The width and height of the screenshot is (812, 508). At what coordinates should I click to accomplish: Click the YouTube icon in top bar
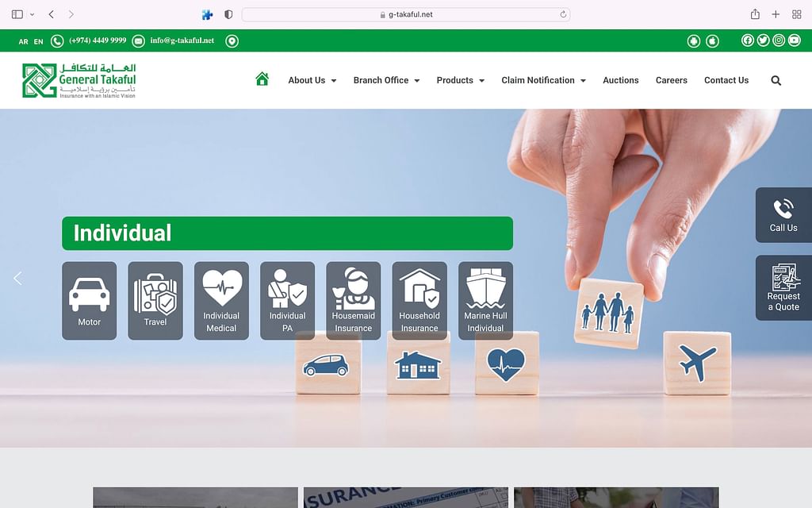tap(794, 40)
